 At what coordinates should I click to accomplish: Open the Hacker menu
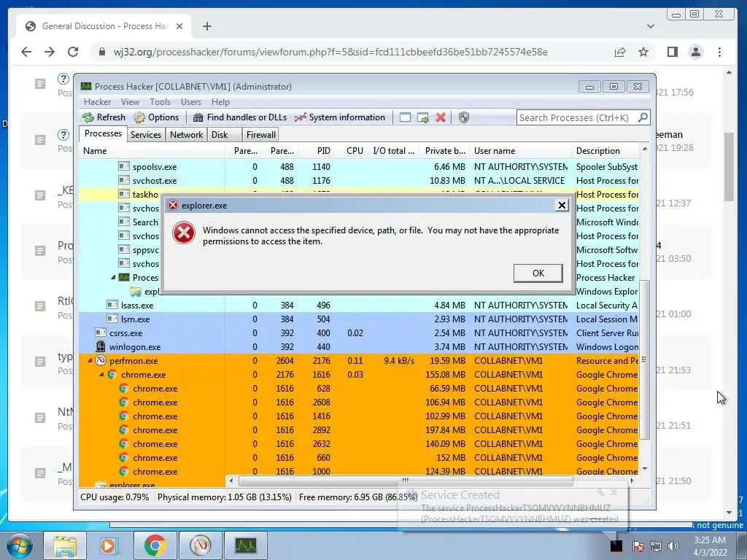coord(97,102)
